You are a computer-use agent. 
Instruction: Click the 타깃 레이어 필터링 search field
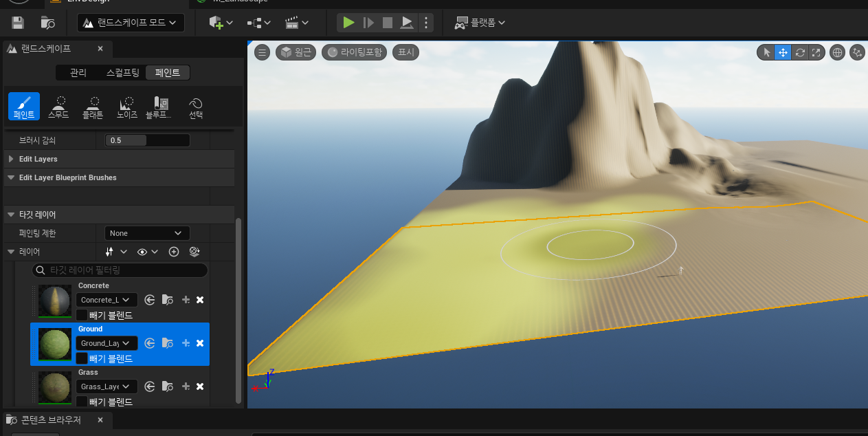click(x=120, y=270)
